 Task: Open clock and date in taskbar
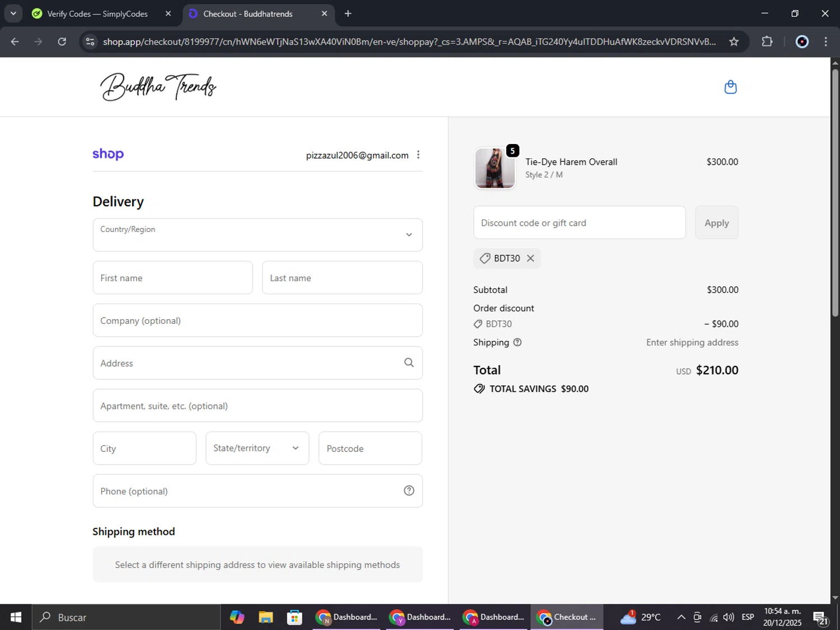[x=782, y=617]
